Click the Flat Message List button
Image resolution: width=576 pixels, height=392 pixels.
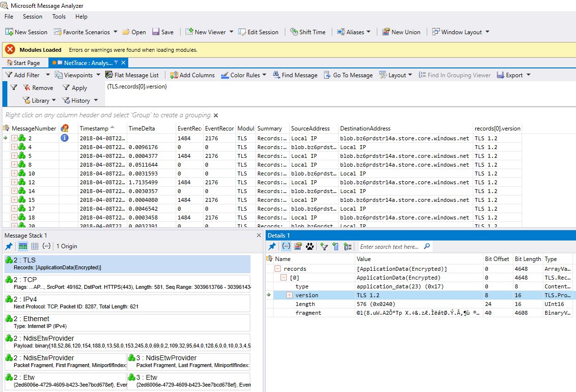132,75
